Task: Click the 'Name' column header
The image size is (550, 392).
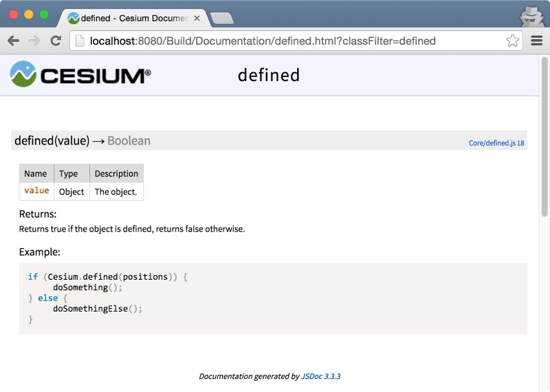Action: click(x=36, y=174)
